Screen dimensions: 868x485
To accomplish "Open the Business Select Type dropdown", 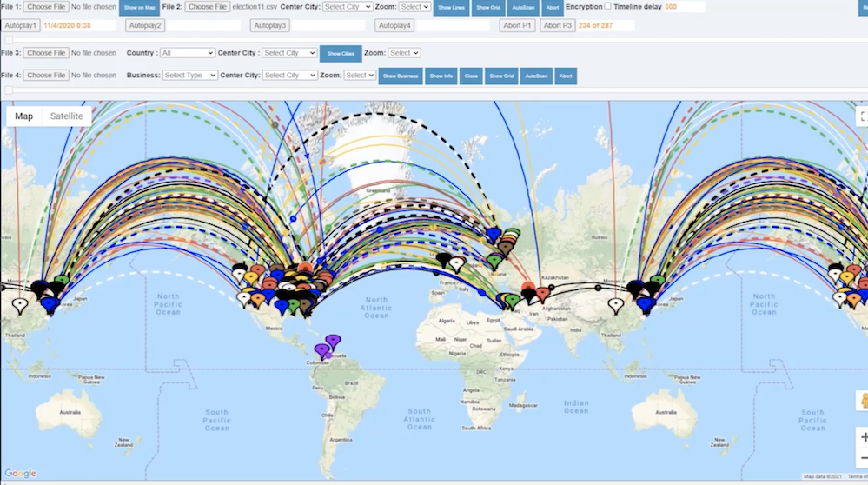I will pos(189,76).
